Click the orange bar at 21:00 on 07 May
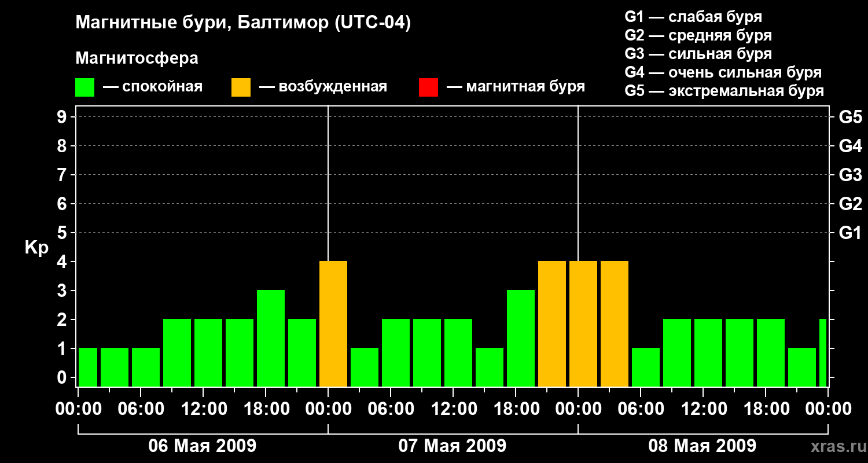Image resolution: width=868 pixels, height=463 pixels. coord(552,324)
